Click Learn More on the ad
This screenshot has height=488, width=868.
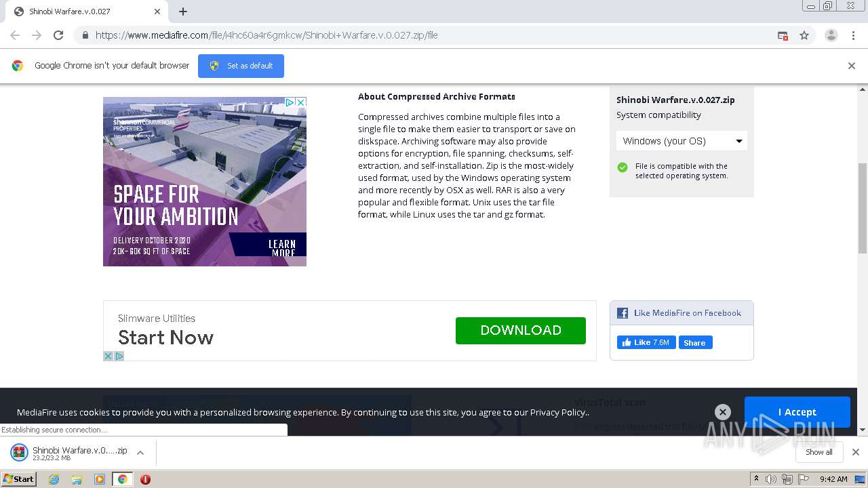[281, 248]
